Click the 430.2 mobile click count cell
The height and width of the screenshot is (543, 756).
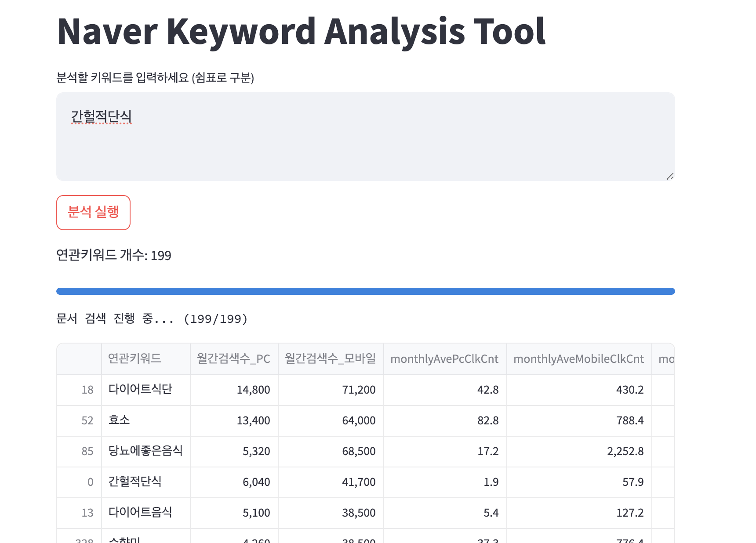coord(579,390)
